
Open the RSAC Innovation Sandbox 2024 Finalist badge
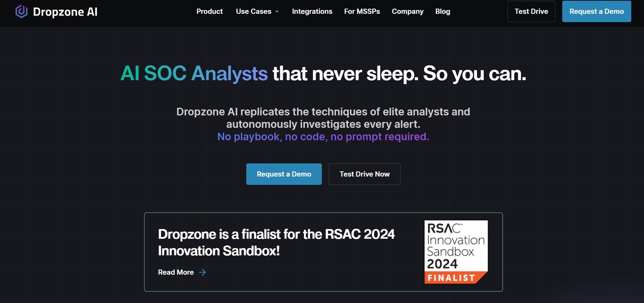pos(456,252)
